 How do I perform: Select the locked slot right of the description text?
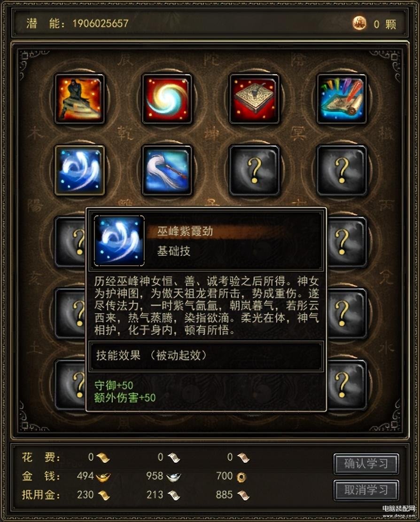(347, 313)
